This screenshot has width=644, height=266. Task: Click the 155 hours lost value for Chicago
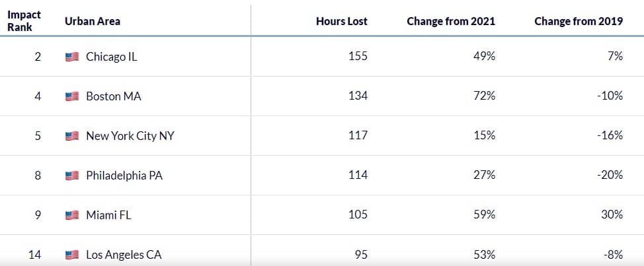tap(358, 57)
